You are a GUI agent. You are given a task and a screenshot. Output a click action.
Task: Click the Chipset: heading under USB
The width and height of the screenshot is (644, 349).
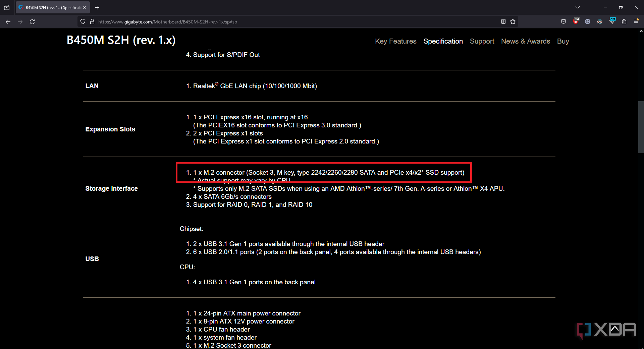(x=192, y=229)
